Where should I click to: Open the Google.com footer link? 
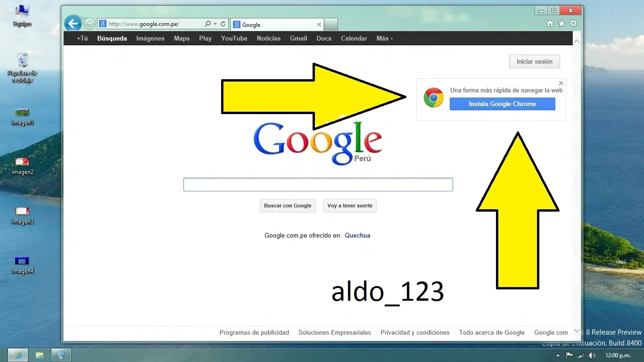click(551, 333)
